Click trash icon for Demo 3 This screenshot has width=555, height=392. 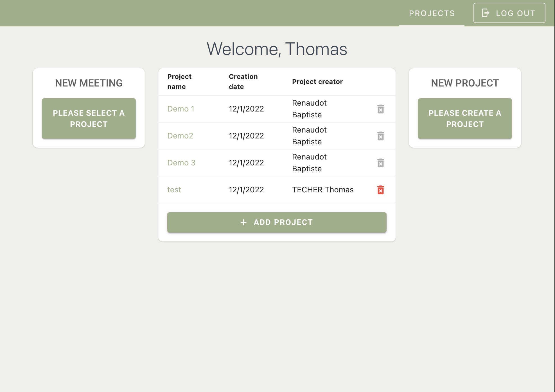380,163
